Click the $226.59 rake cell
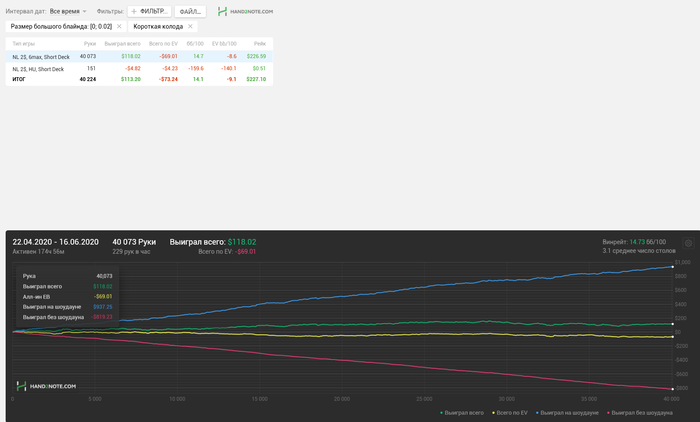 click(x=256, y=57)
